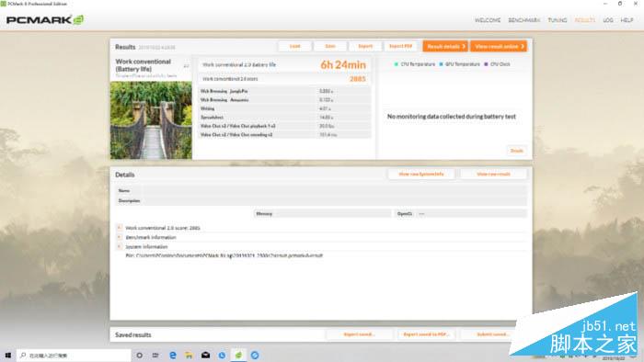Click the 6h 24min battery life value
Viewport: 644px width, 362px height.
coord(343,65)
